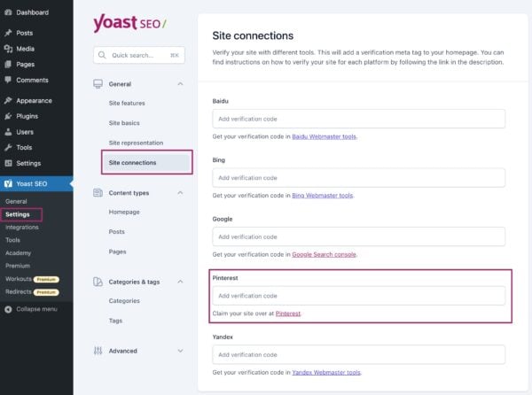Collapse the Categories & tags section
This screenshot has width=532, height=395.
tap(181, 282)
